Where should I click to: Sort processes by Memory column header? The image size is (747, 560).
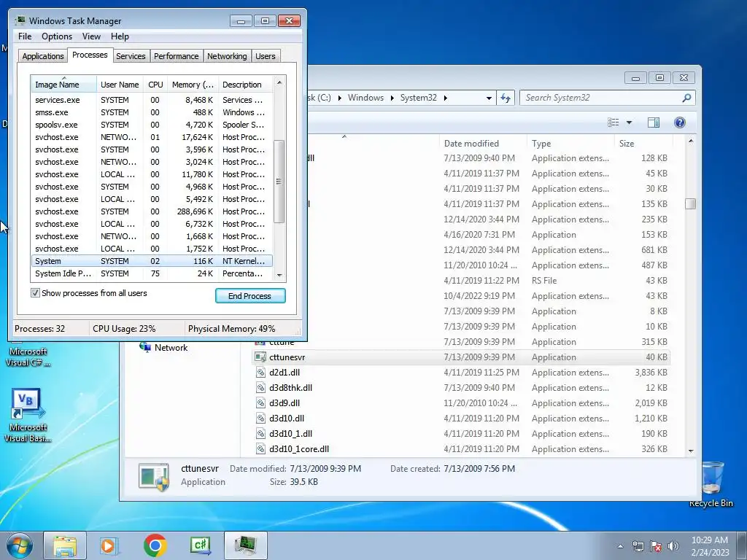[x=193, y=85]
